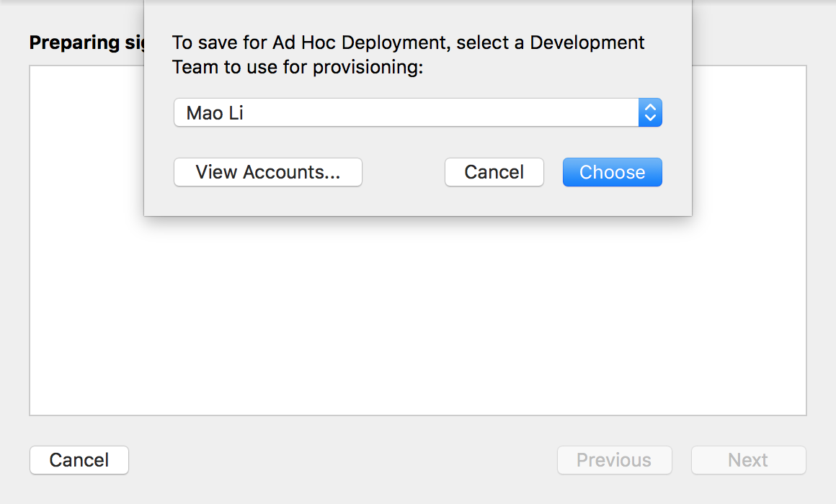The height and width of the screenshot is (504, 836).
Task: Click blank gray space between Cancel and Previous
Action: 339,460
